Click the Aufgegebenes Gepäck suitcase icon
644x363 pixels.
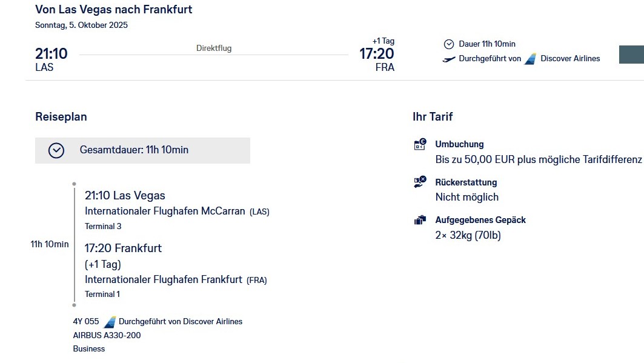pyautogui.click(x=420, y=221)
